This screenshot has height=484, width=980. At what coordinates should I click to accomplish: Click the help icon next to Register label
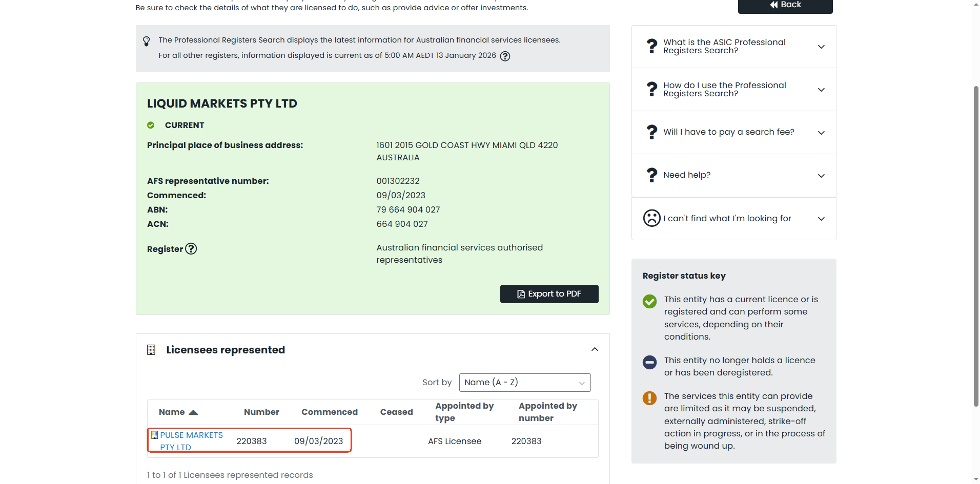pyautogui.click(x=191, y=249)
